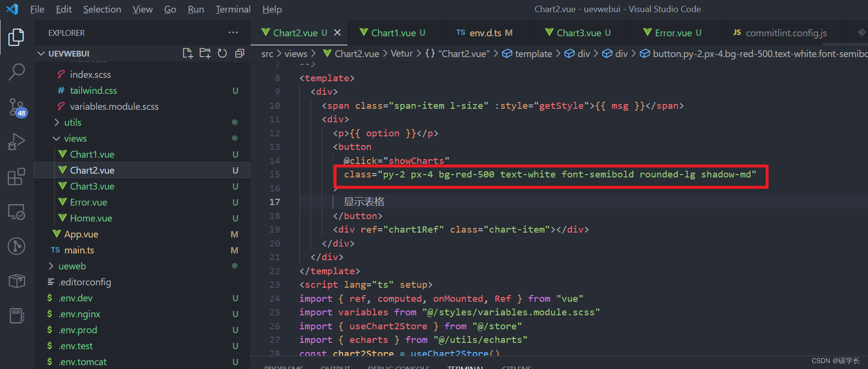The image size is (868, 369).
Task: Open Source Control with 48 changes
Action: pos(17,107)
